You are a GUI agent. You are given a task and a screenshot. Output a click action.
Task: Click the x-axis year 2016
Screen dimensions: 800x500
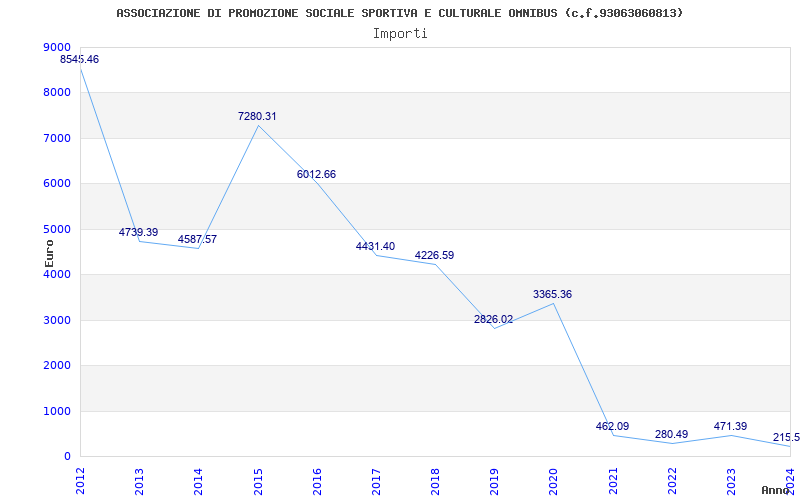pyautogui.click(x=317, y=481)
